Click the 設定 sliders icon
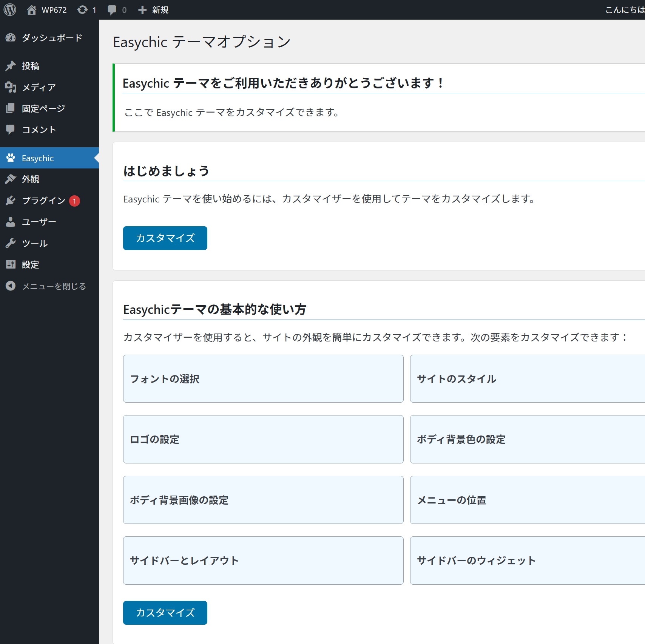645x644 pixels. point(11,264)
